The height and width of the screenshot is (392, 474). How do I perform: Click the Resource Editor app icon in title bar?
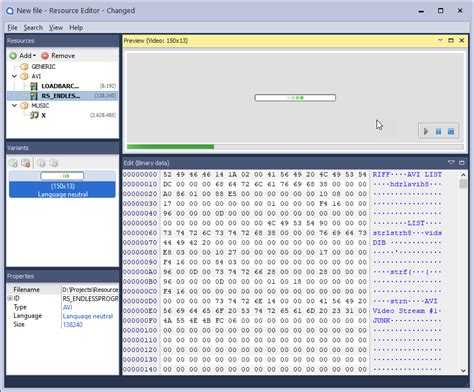tap(10, 11)
